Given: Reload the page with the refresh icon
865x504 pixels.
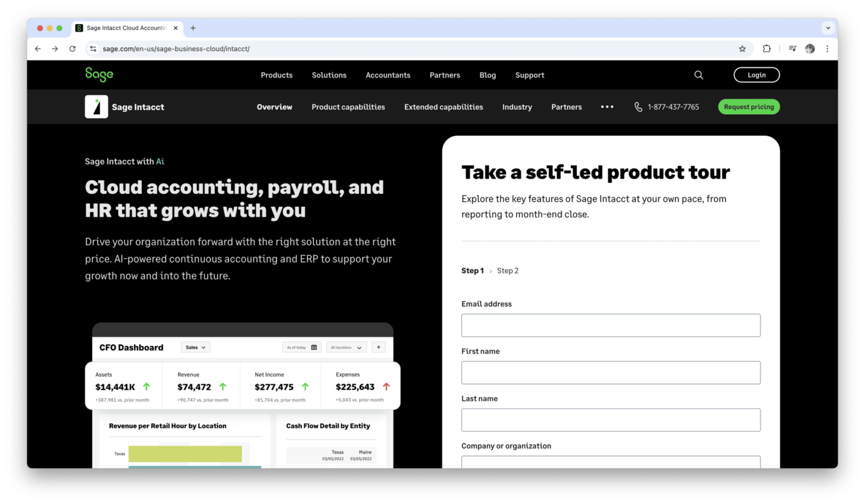Looking at the screenshot, I should 72,48.
